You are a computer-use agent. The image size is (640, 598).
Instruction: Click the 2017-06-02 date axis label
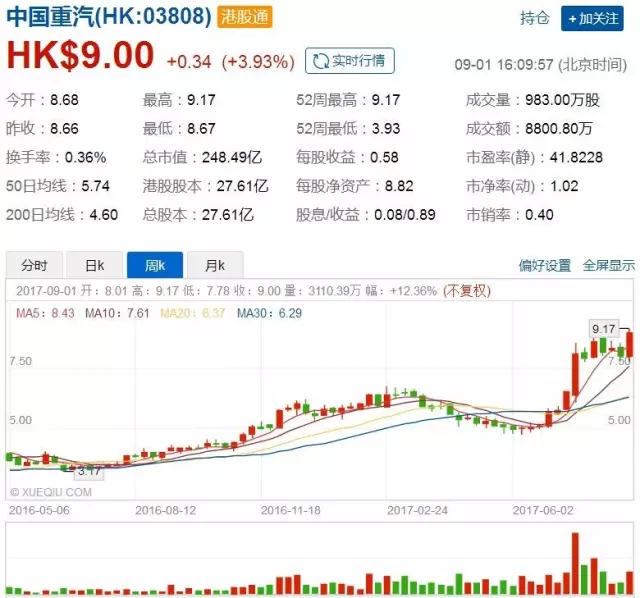(543, 511)
